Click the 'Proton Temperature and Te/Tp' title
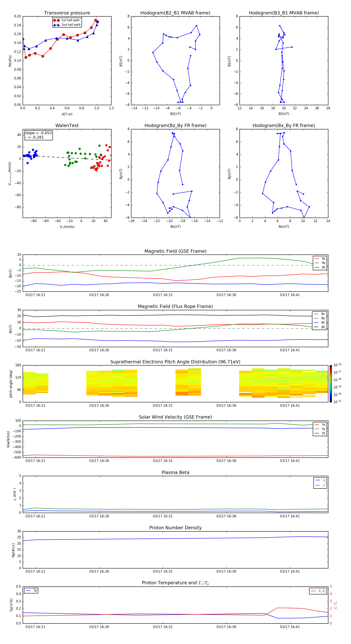This screenshot has width=351, height=644. 175,583
